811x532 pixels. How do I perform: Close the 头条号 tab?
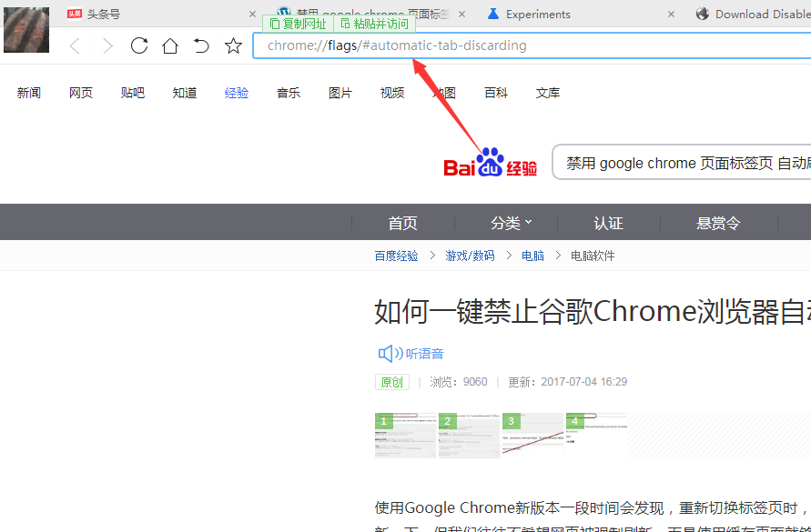(x=253, y=15)
